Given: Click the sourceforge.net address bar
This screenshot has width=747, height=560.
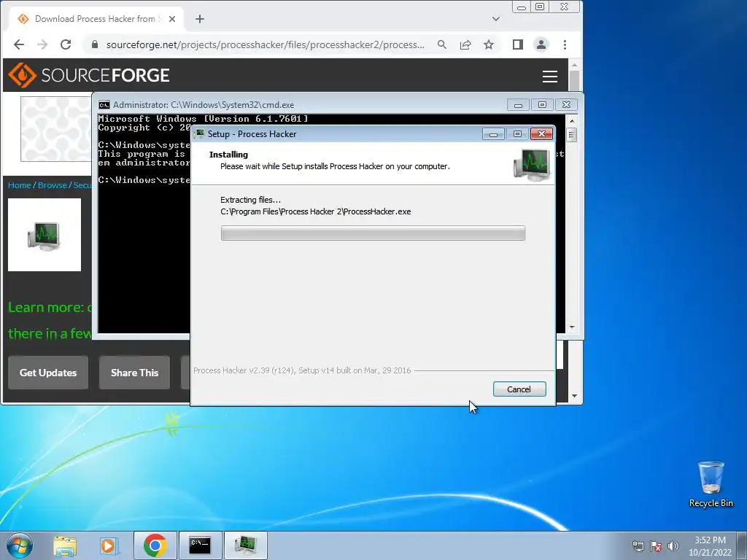Looking at the screenshot, I should (x=265, y=44).
